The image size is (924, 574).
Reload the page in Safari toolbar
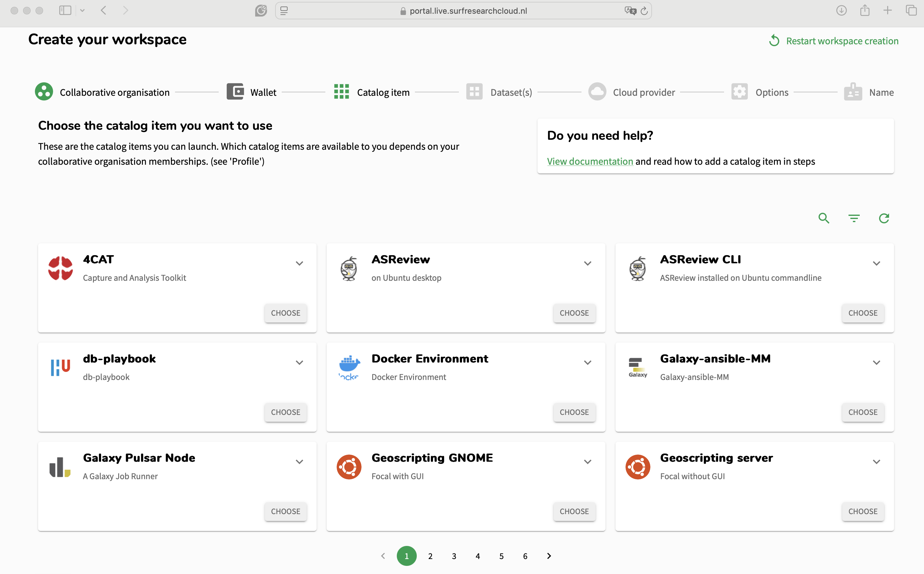[x=644, y=11]
